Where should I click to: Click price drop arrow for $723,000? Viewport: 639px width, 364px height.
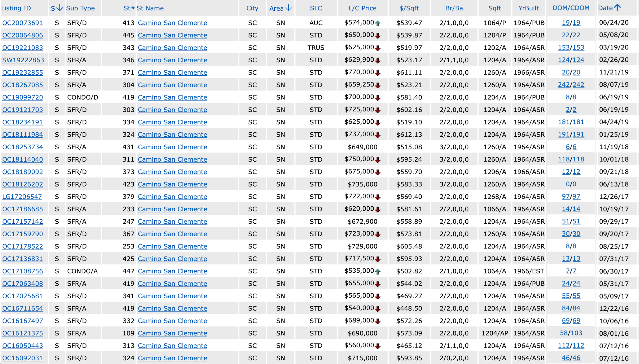pyautogui.click(x=377, y=234)
